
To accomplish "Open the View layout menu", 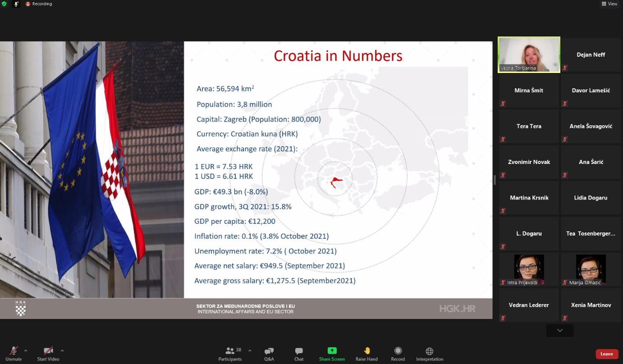I will (x=609, y=4).
